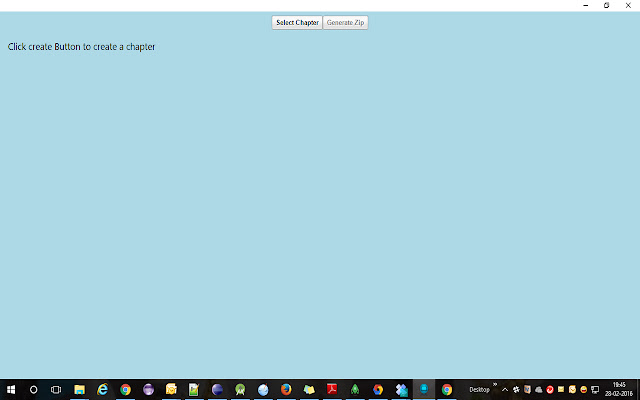
Task: Open the clock and date flyout
Action: coord(619,389)
